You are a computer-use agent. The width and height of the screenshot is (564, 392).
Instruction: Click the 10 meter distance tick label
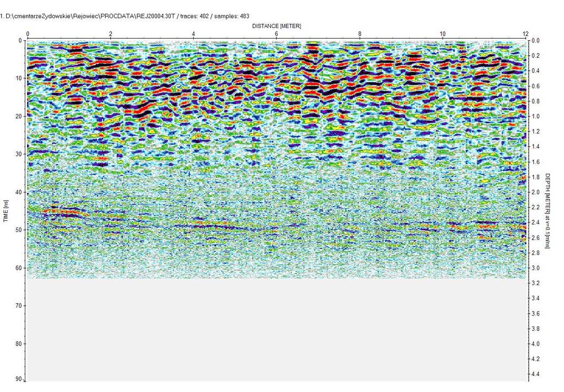442,34
